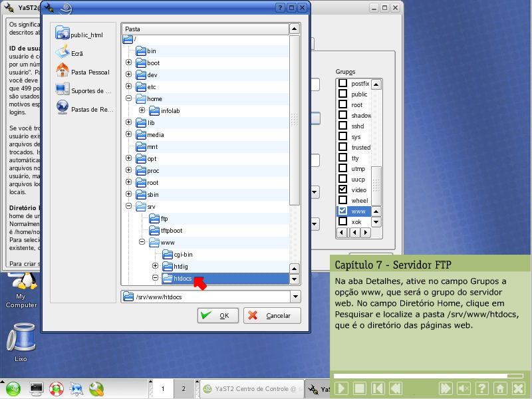Click the tutorial play button
The width and height of the screenshot is (532, 399).
tap(341, 388)
